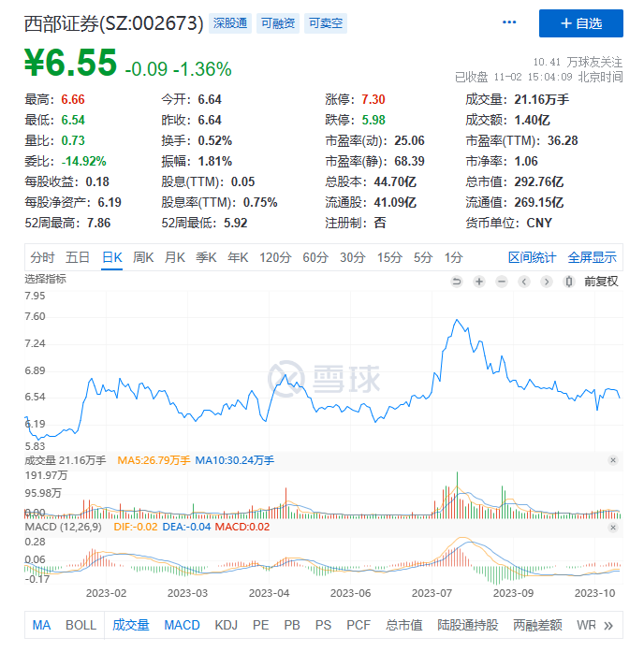Click 选择指标 indicator selector label

pyautogui.click(x=45, y=279)
